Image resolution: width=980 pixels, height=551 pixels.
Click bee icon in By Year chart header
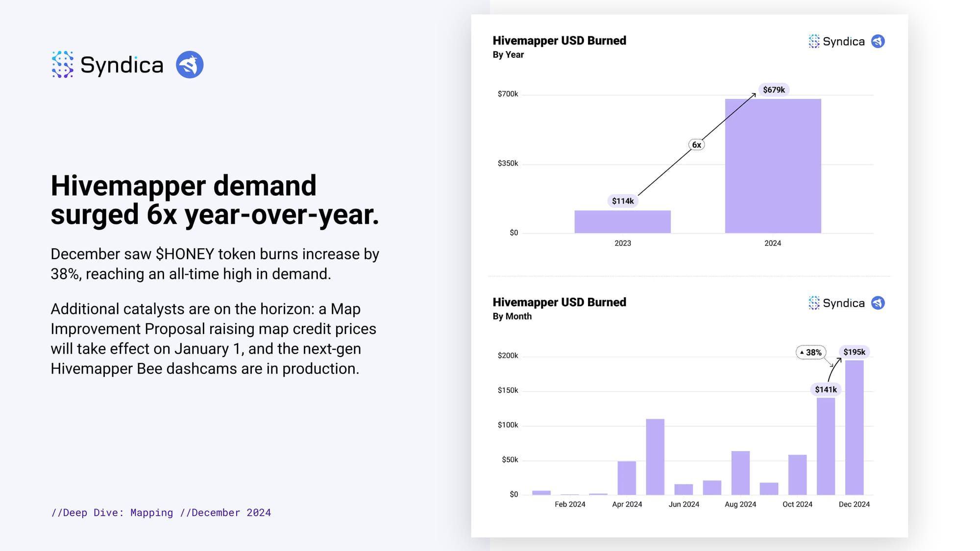pyautogui.click(x=878, y=42)
